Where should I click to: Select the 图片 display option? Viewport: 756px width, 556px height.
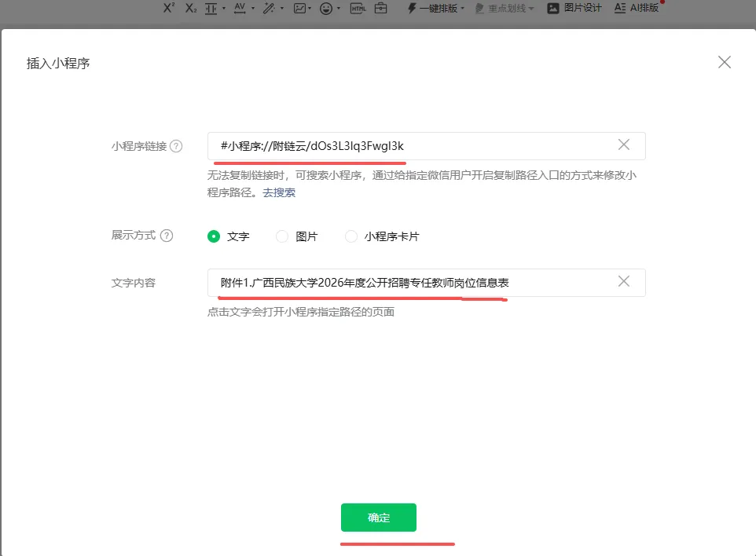tap(282, 236)
